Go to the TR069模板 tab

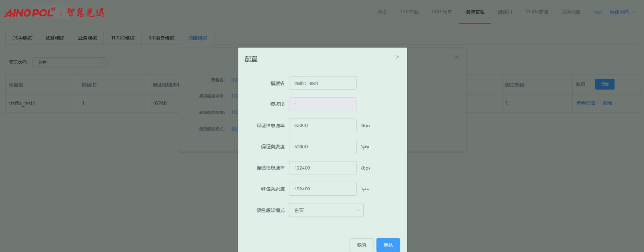tap(123, 38)
